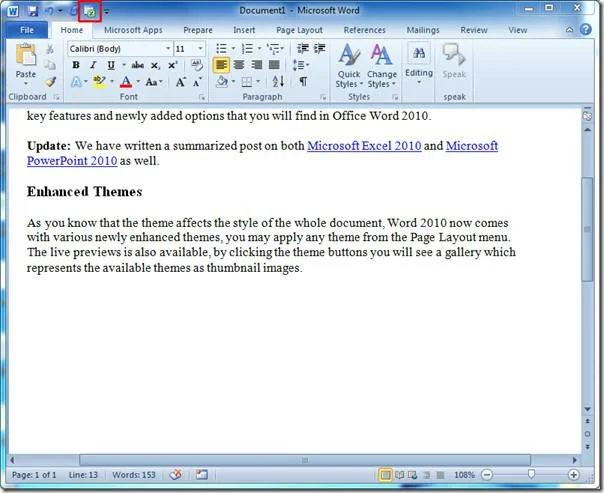
Task: Click the Clear Formatting eraser icon
Action: click(x=197, y=65)
